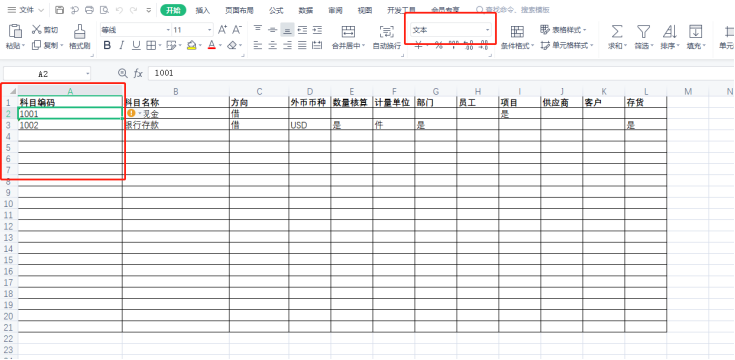Click the AutoSum (求和) icon
The width and height of the screenshot is (735, 360).
click(617, 32)
